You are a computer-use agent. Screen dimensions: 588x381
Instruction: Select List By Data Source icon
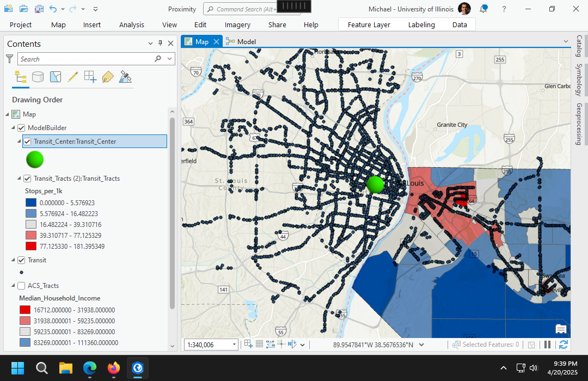(x=38, y=77)
